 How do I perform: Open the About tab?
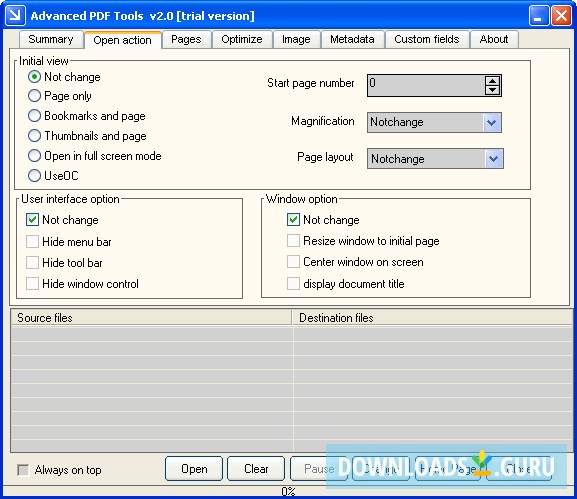[494, 39]
